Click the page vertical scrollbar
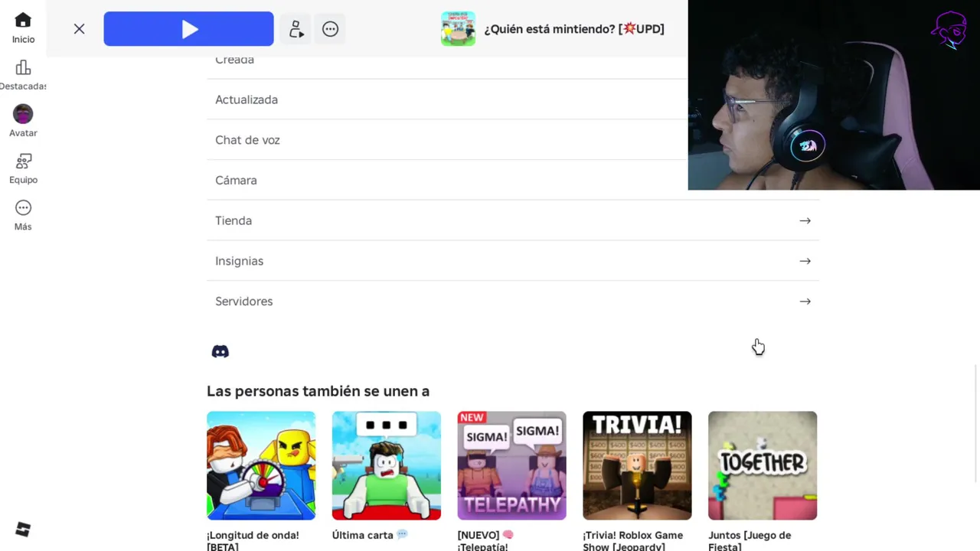Image resolution: width=980 pixels, height=551 pixels. point(976,425)
